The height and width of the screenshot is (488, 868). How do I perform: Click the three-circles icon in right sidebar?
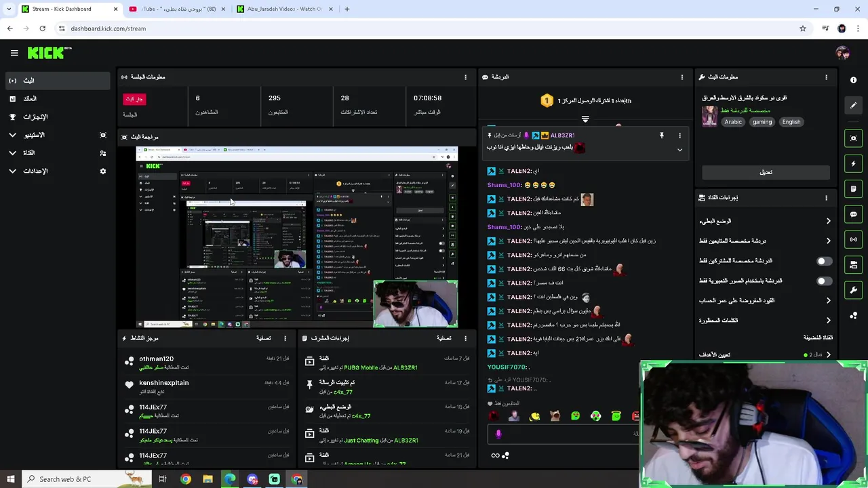(x=853, y=316)
